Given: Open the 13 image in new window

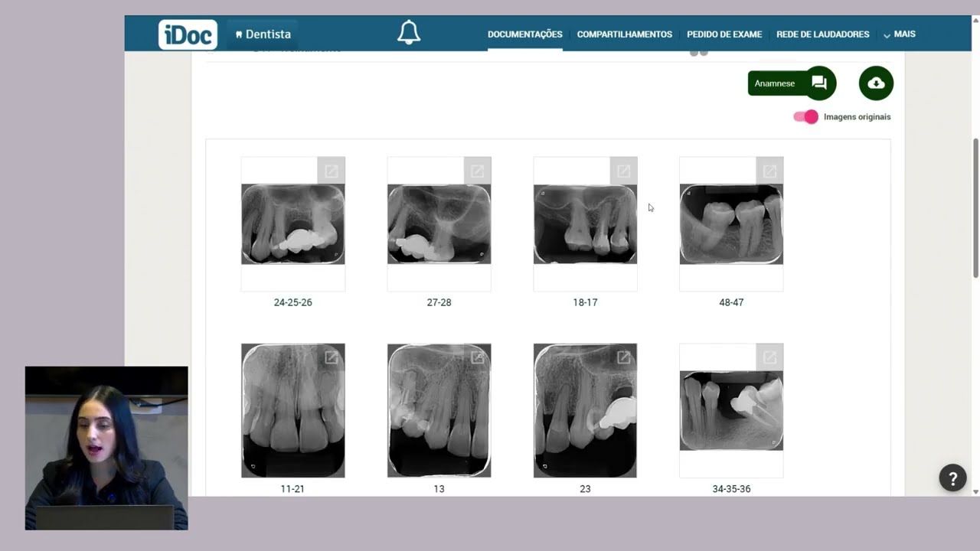Looking at the screenshot, I should (478, 357).
